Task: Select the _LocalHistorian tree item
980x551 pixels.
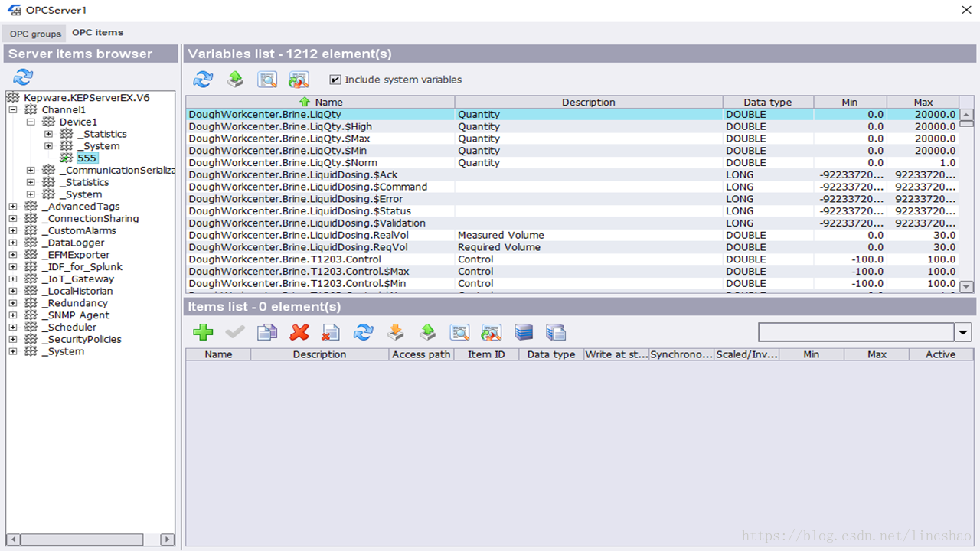Action: [77, 292]
